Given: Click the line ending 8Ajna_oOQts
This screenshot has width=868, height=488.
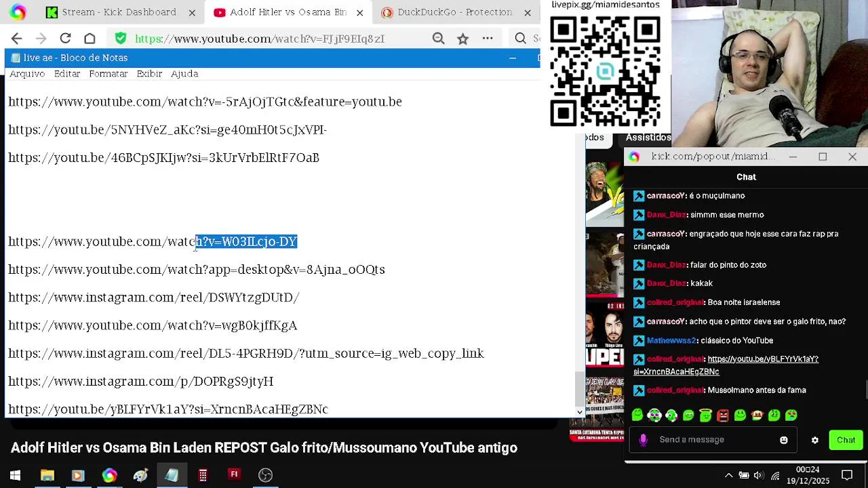Looking at the screenshot, I should (x=197, y=270).
